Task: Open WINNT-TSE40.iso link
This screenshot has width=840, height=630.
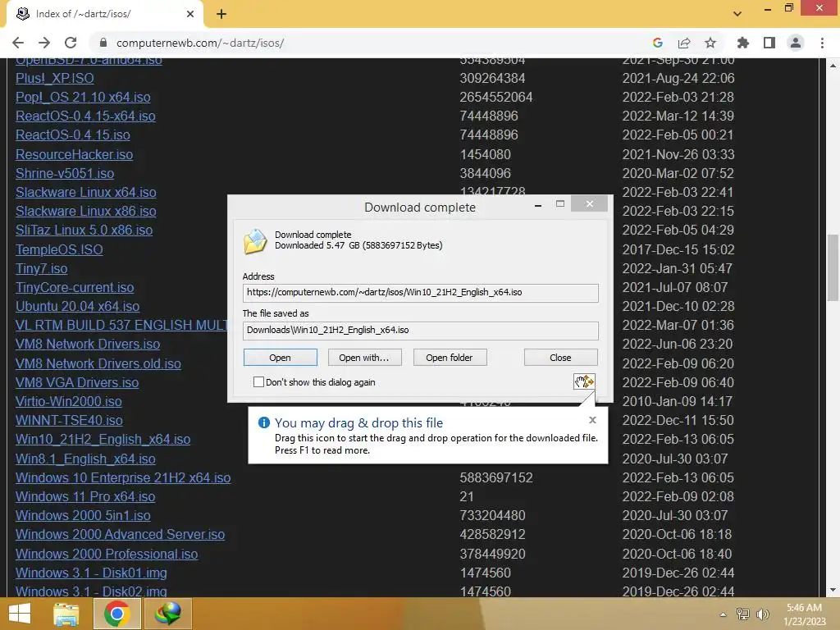Action: pos(69,420)
